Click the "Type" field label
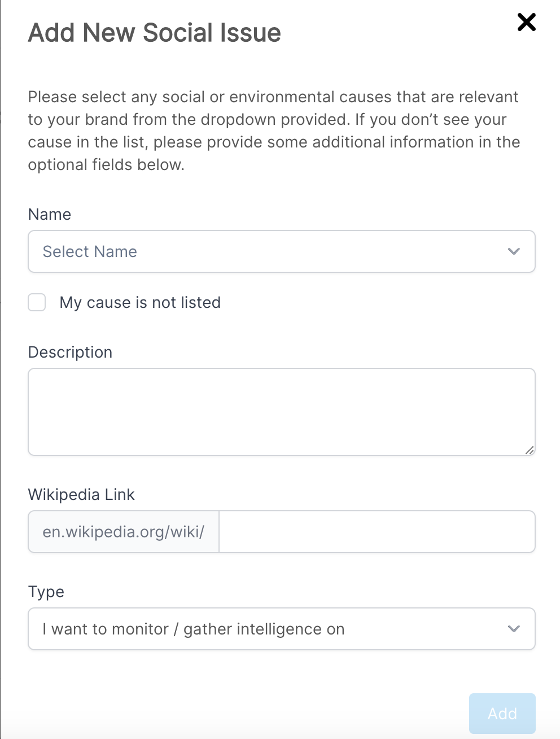 46,592
